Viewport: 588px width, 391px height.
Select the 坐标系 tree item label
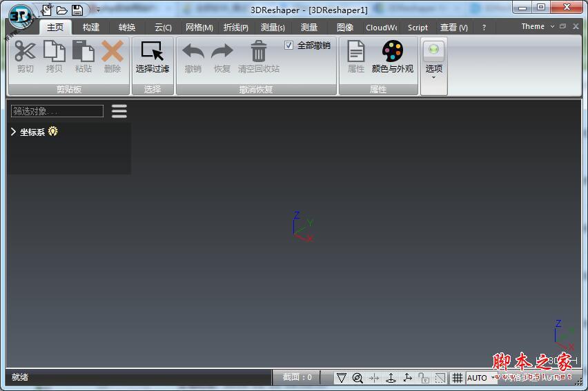[x=32, y=132]
